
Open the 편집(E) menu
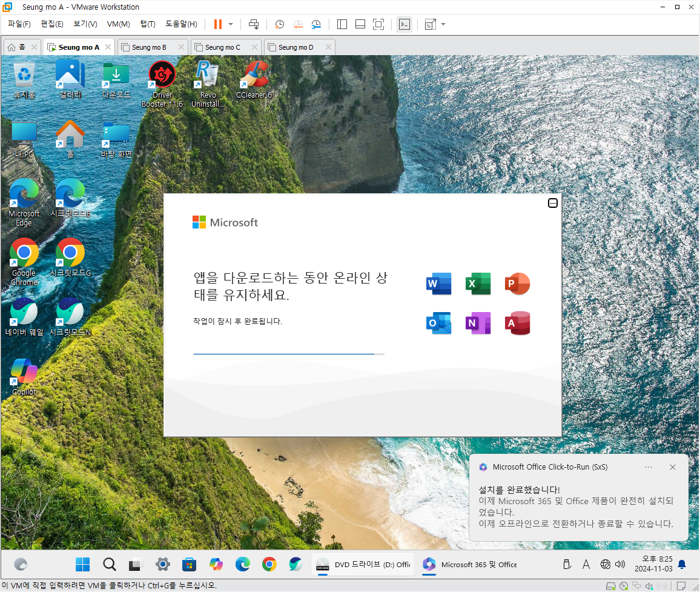click(52, 24)
